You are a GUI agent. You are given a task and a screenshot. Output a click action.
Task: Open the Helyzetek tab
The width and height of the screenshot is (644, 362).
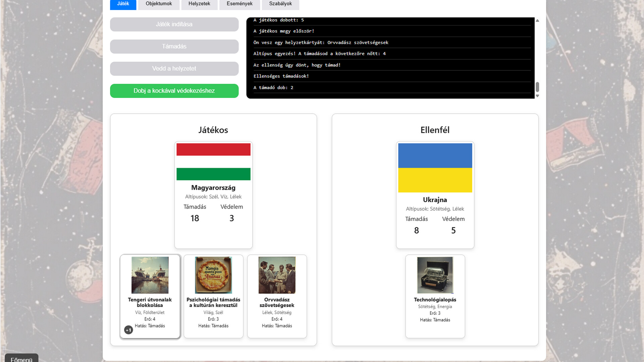199,4
